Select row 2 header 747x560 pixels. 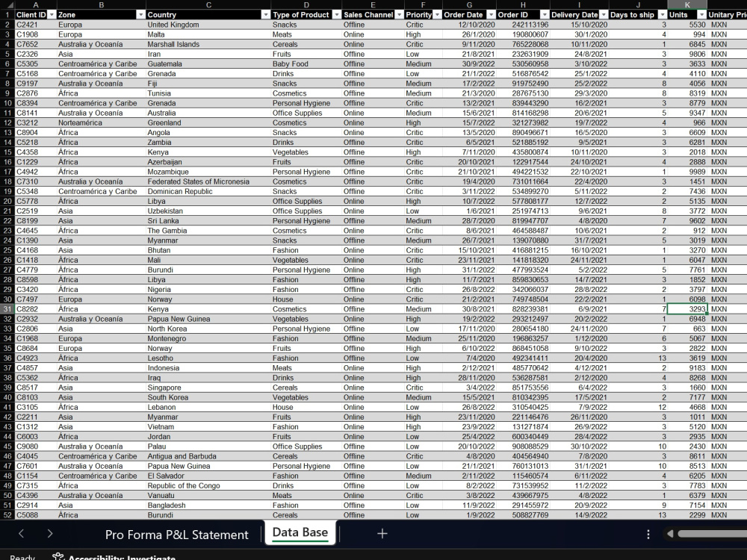click(x=7, y=25)
